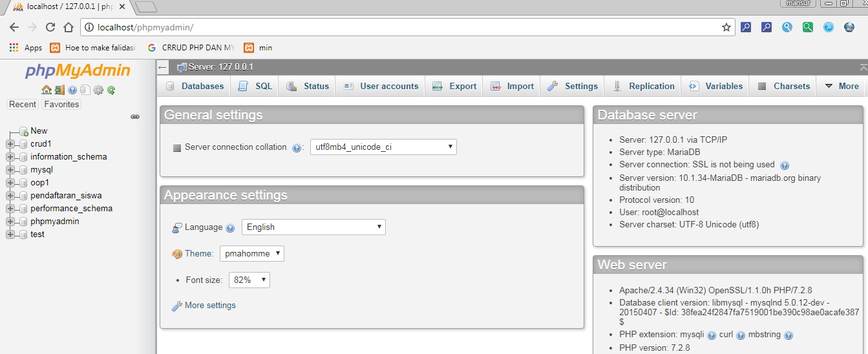
Task: Expand the performance_schema database node
Action: [x=10, y=209]
